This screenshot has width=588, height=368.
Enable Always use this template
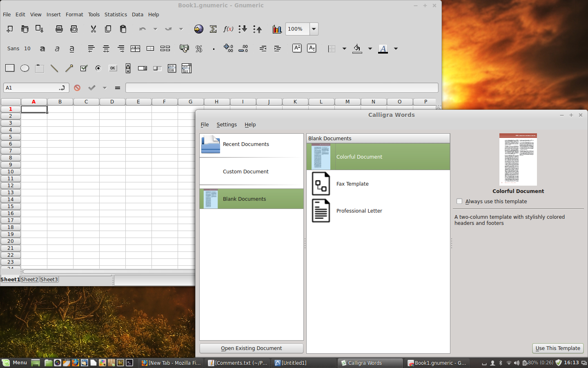459,201
